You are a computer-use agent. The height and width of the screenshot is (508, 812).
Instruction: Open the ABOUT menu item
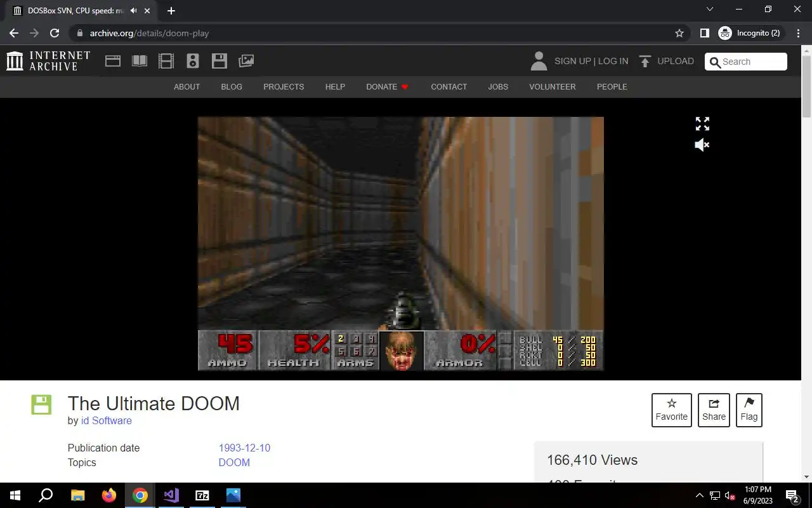click(x=187, y=86)
